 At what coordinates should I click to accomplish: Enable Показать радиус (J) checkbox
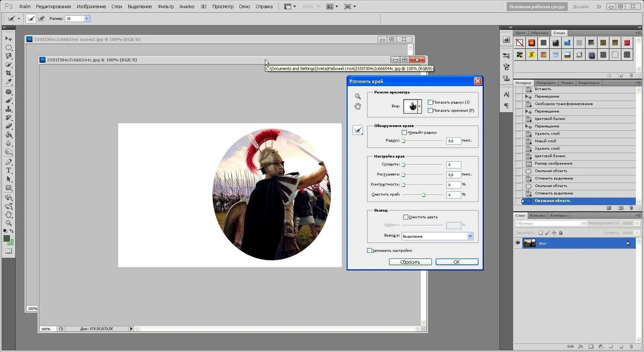tap(430, 102)
